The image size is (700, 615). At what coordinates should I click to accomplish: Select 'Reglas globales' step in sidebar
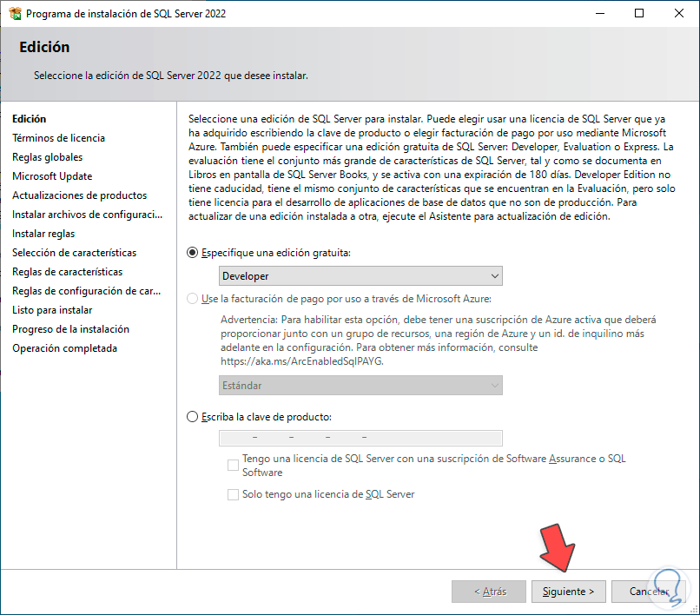coord(47,157)
